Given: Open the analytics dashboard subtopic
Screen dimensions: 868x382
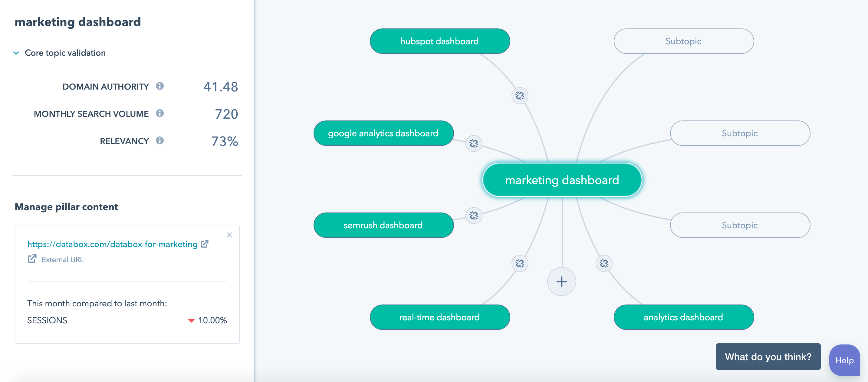Looking at the screenshot, I should 683,317.
